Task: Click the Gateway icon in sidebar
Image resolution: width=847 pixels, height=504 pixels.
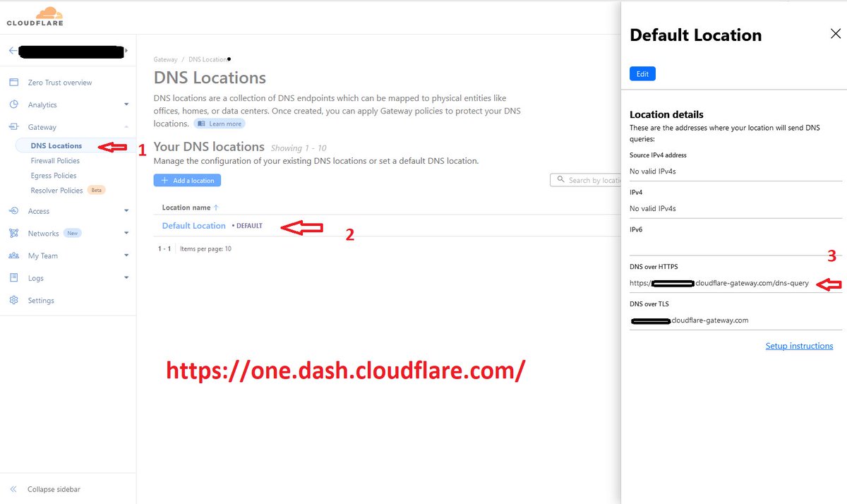Action: tap(13, 127)
